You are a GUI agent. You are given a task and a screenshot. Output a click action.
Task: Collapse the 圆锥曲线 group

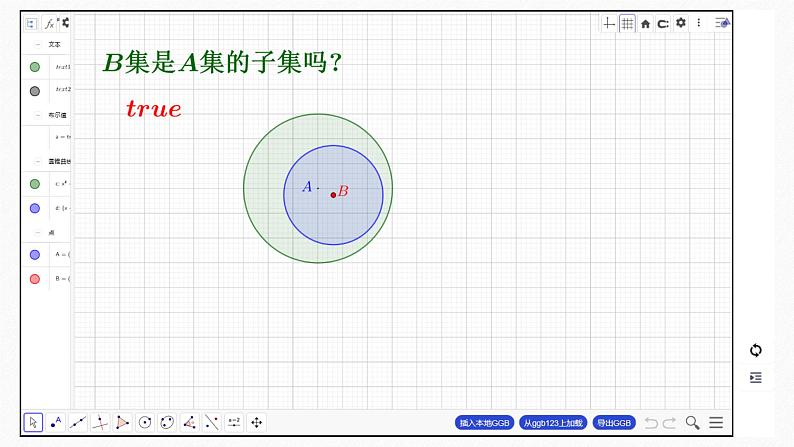[37, 161]
